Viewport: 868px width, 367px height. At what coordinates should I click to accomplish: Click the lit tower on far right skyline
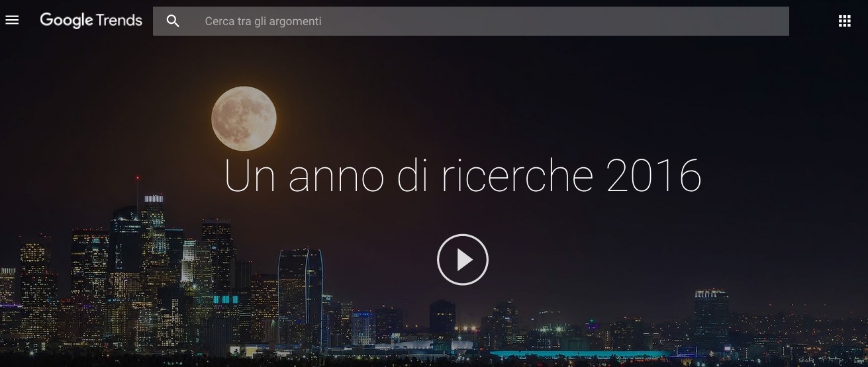(712, 317)
